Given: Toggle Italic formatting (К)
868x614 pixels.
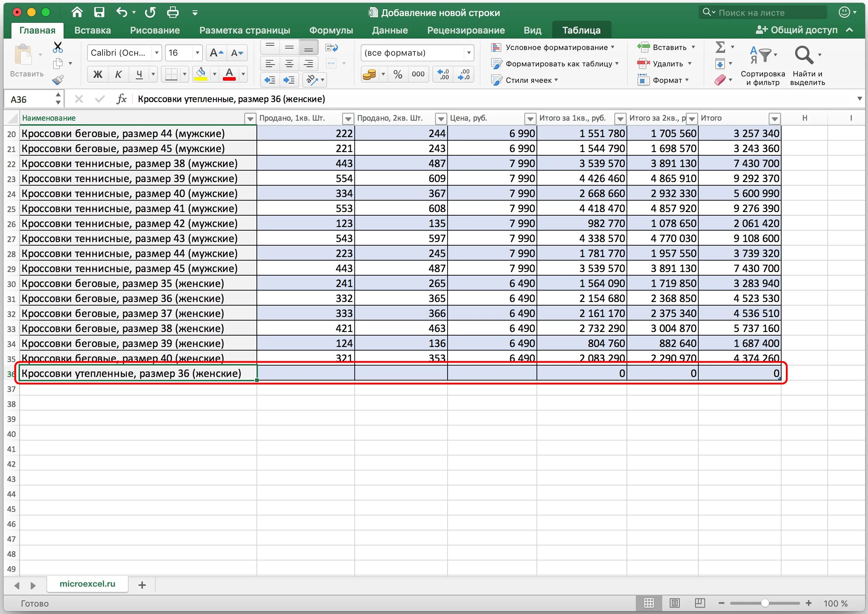Looking at the screenshot, I should pyautogui.click(x=118, y=74).
